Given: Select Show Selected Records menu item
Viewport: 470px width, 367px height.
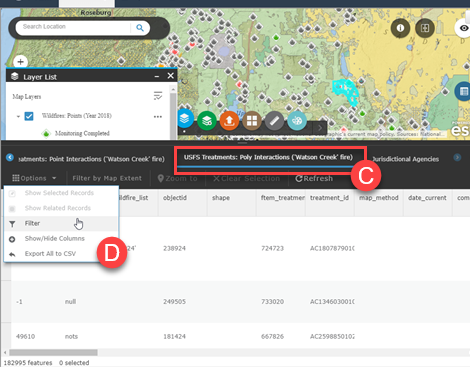Looking at the screenshot, I should 61,193.
